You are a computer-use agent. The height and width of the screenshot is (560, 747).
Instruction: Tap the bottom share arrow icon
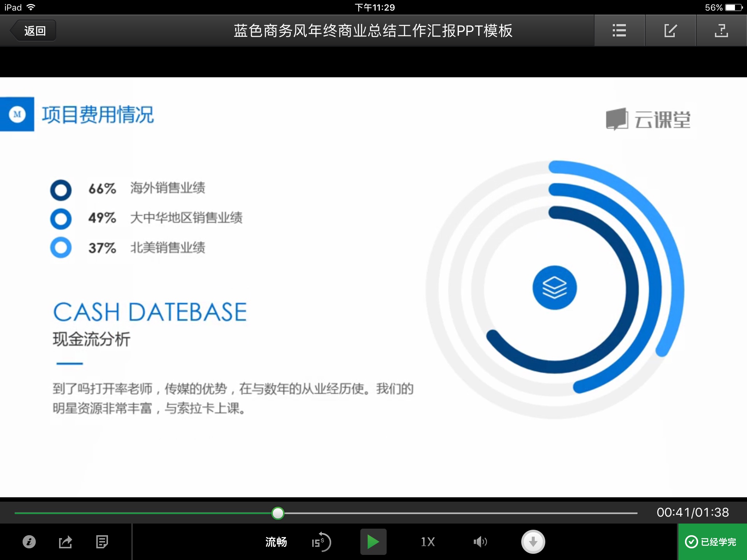coord(66,542)
